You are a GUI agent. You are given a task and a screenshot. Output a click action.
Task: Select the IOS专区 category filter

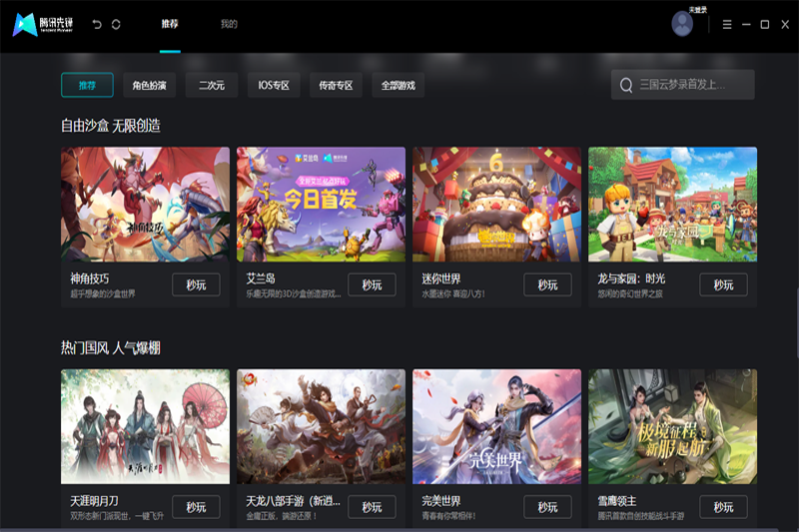click(x=274, y=85)
